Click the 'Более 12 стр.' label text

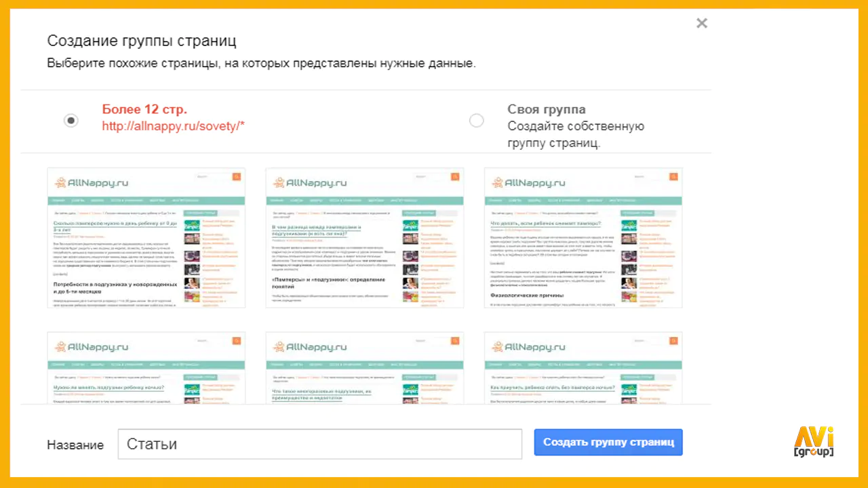144,110
